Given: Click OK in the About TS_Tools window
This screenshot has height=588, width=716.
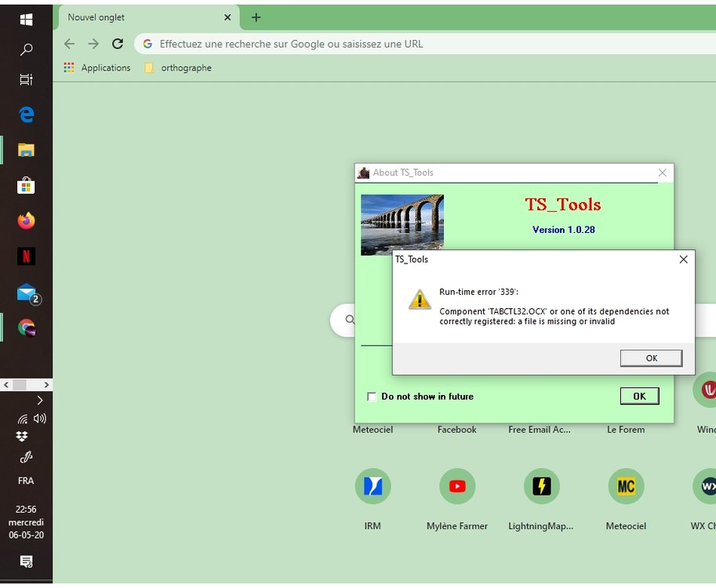Looking at the screenshot, I should point(639,396).
